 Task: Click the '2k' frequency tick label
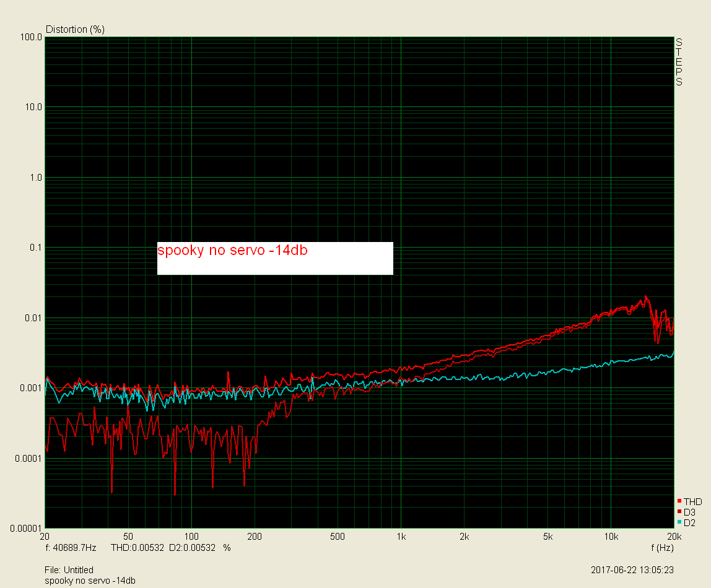[465, 537]
